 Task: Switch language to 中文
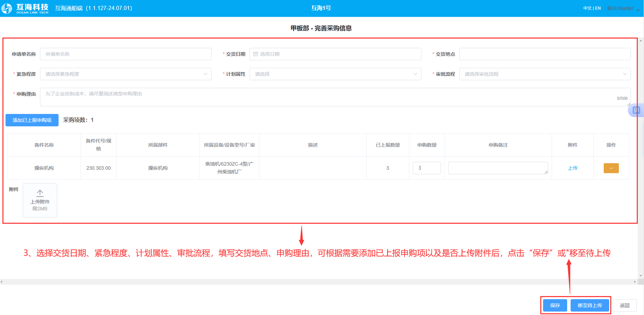click(x=587, y=8)
